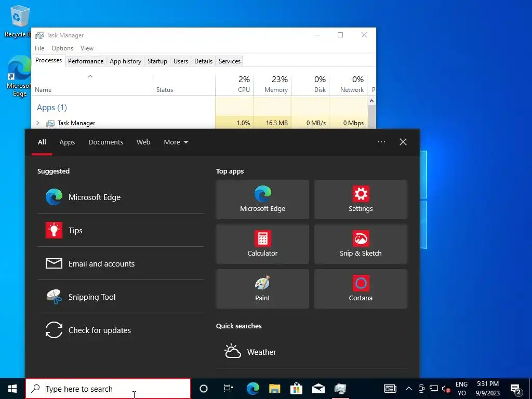Expand the Task Manager process row

(37, 123)
